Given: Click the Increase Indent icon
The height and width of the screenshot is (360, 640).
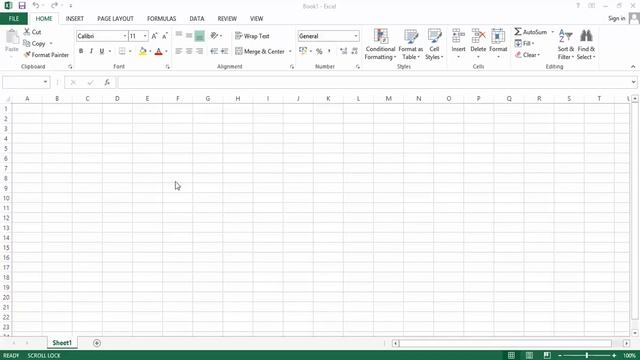Looking at the screenshot, I should pos(224,51).
